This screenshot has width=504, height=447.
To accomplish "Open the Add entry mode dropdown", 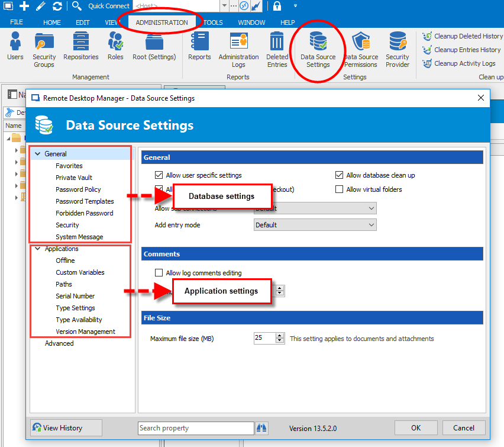I will point(315,225).
